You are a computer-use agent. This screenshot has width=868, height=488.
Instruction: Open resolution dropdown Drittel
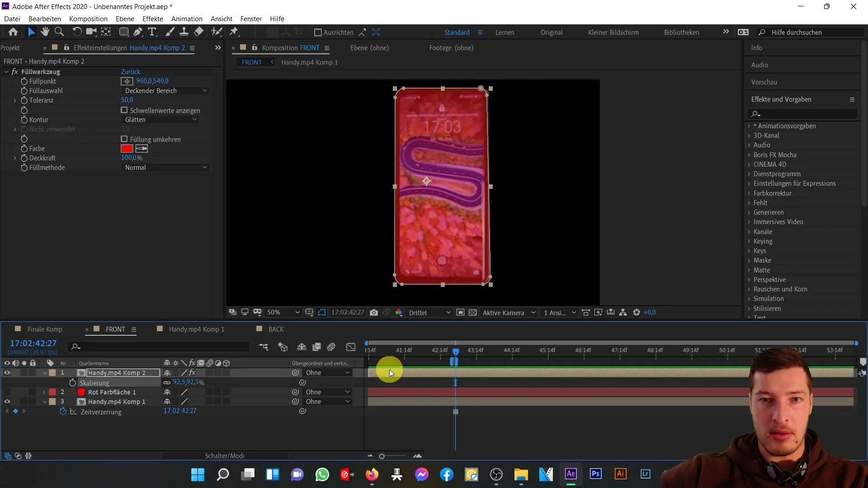[x=429, y=313]
